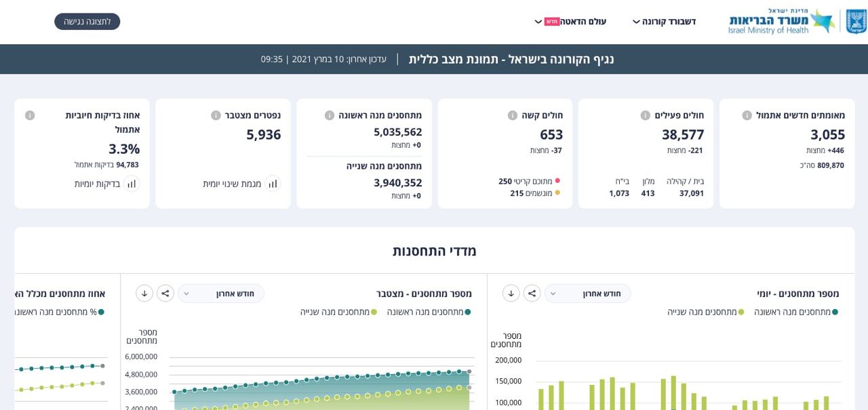
Task: Click the חדש badge near עולם הדאטה
Action: pyautogui.click(x=552, y=22)
